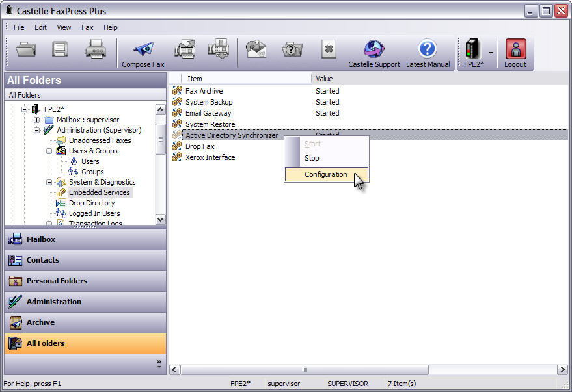Open the Fax menu in menu bar

coord(87,27)
